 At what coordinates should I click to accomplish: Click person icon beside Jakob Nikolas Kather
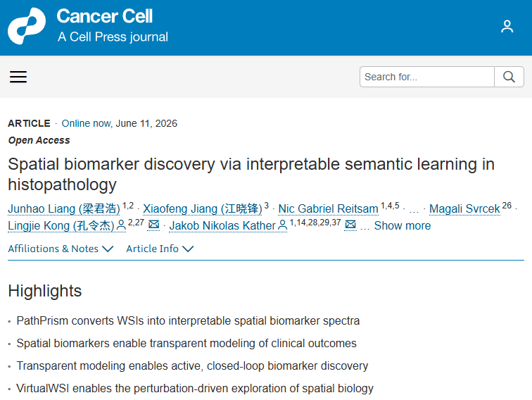282,225
